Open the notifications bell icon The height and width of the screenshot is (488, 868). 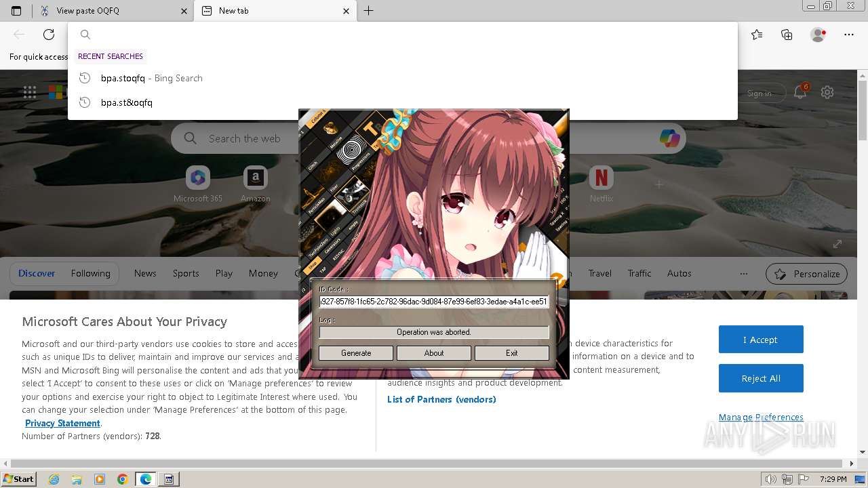pyautogui.click(x=800, y=92)
